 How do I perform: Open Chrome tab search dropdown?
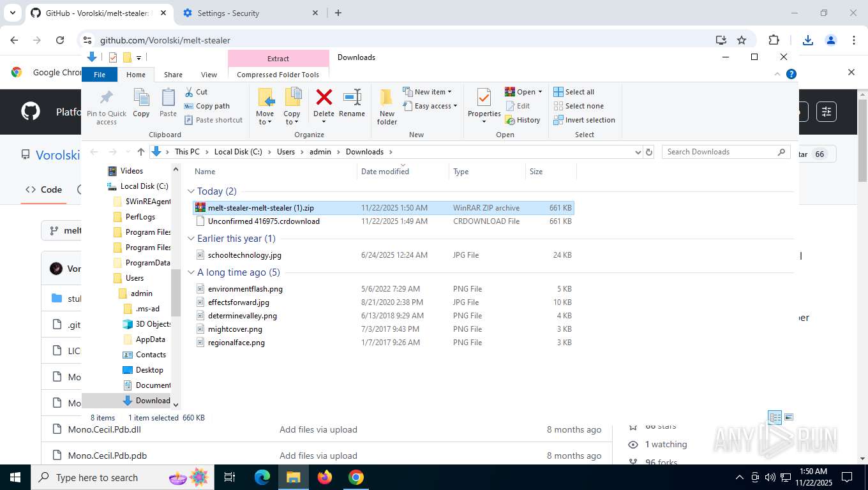(x=13, y=13)
